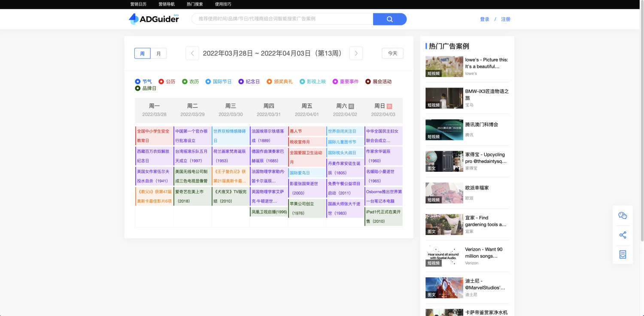Open the 家得宝 Upcycling pro thumbnail

click(444, 161)
